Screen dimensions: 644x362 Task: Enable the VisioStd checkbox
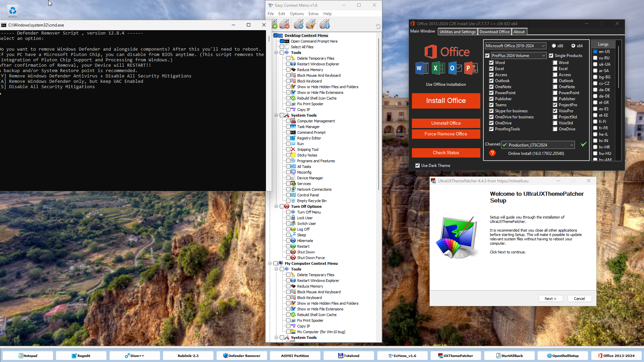555,123
